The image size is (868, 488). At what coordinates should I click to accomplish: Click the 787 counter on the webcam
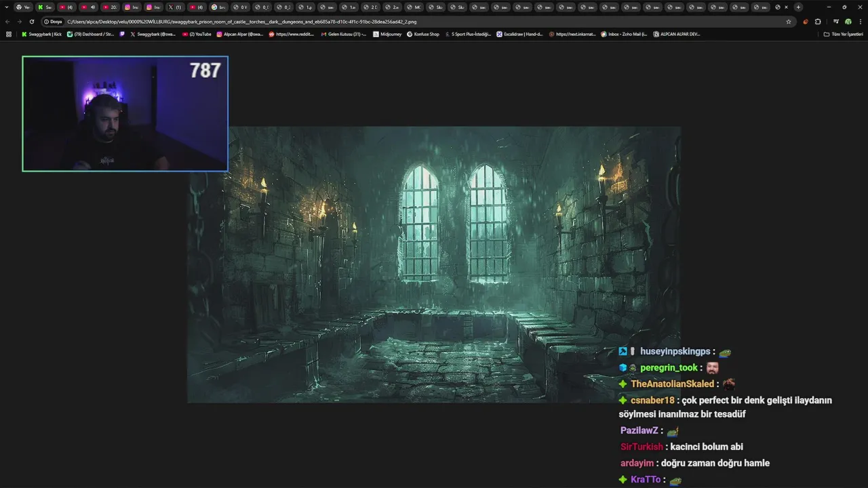(205, 70)
